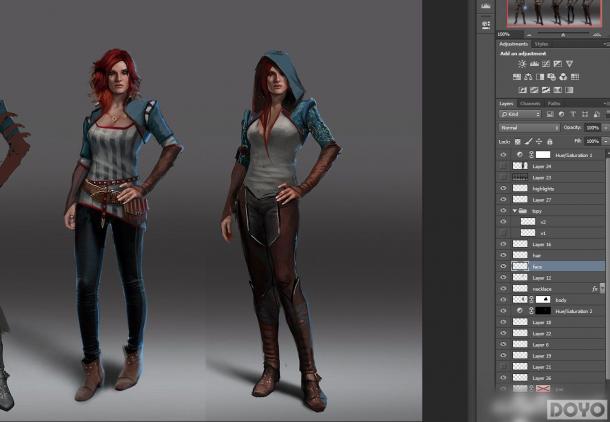Click mask link icon on body layer
610x422 pixels.
(531, 300)
